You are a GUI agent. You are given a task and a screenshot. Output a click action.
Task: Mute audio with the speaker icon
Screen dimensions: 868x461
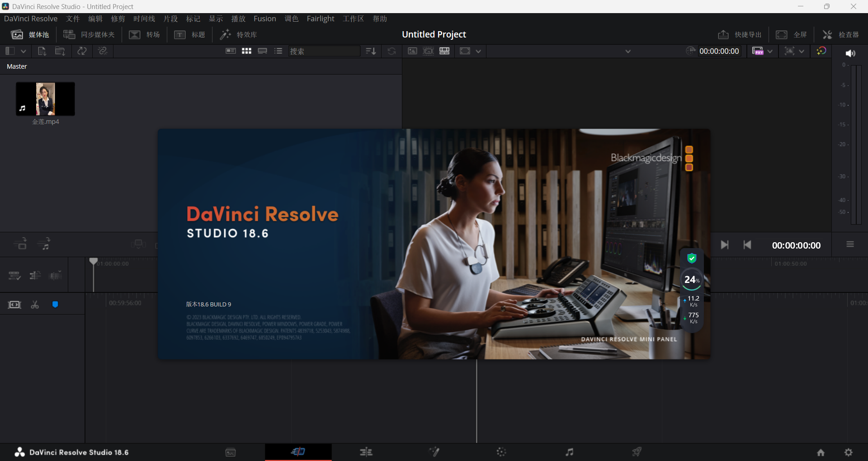click(850, 53)
